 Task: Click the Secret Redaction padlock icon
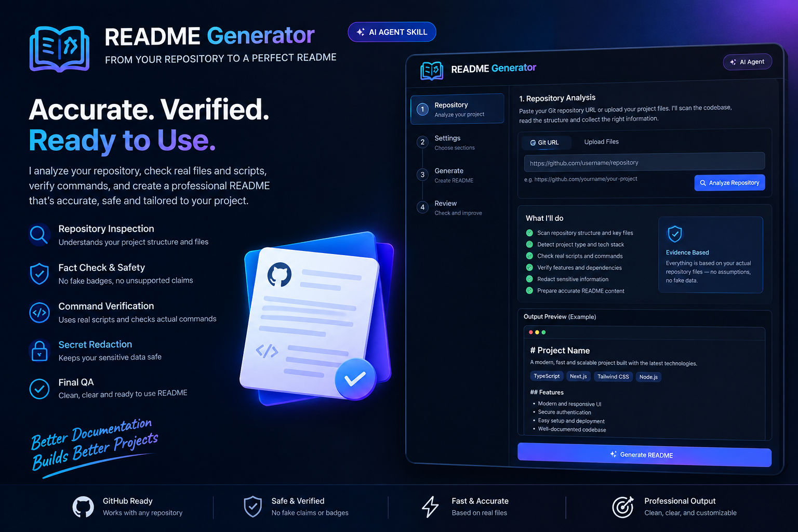[39, 351]
